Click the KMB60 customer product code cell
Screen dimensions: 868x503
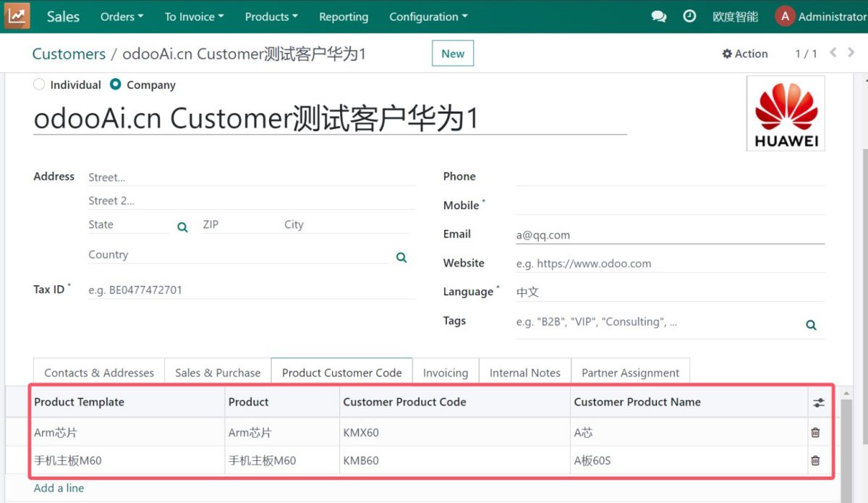tap(455, 460)
